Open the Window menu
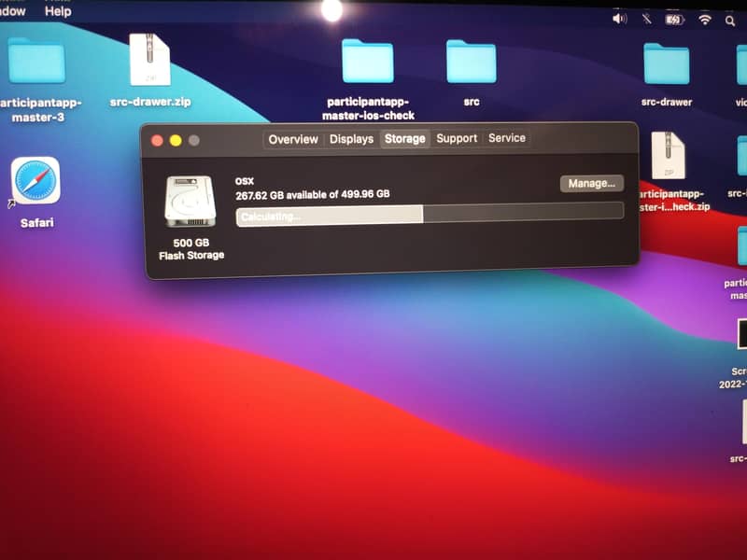This screenshot has width=747, height=560. (x=15, y=9)
